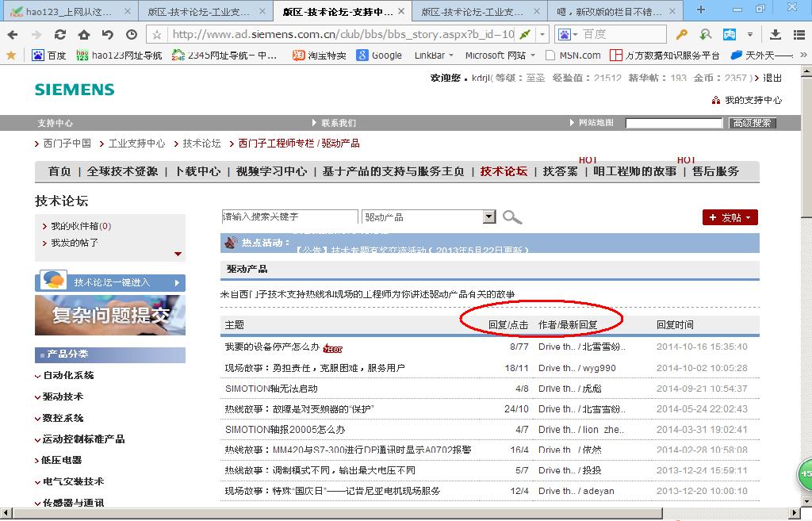The height and width of the screenshot is (521, 812).
Task: Open the Google bookmark
Action: [379, 55]
